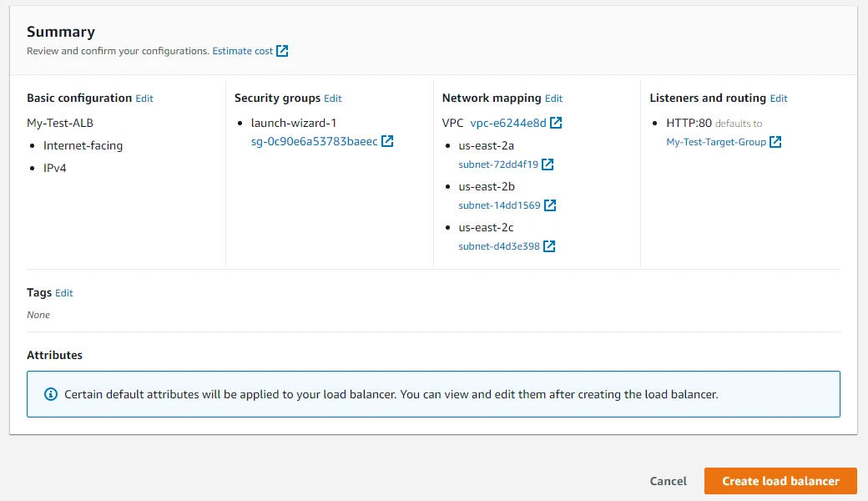Open My-Test-Target-Group through its external link icon
The height and width of the screenshot is (501, 868).
775,141
